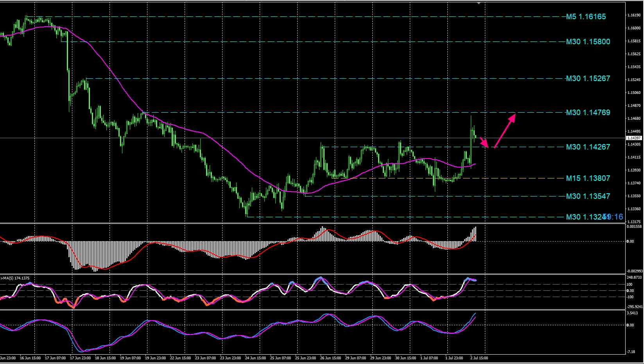Click 1.13360 on the price scale
The width and height of the screenshot is (644, 364).
pos(633,209)
